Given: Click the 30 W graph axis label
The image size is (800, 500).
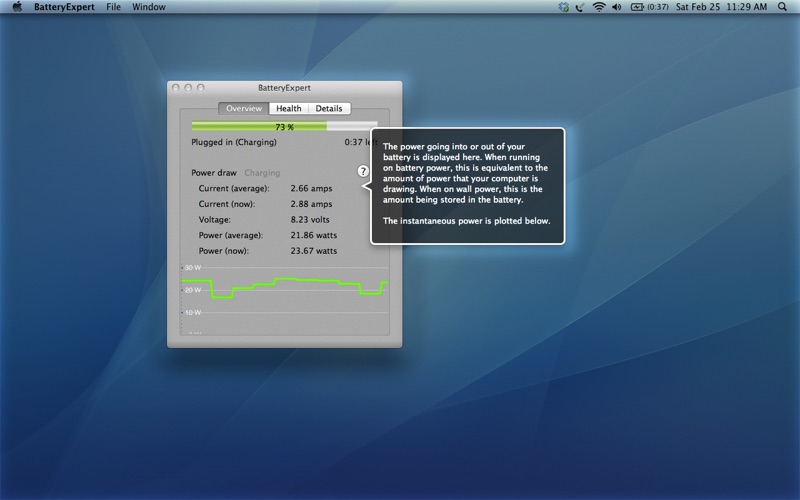Looking at the screenshot, I should pos(193,267).
